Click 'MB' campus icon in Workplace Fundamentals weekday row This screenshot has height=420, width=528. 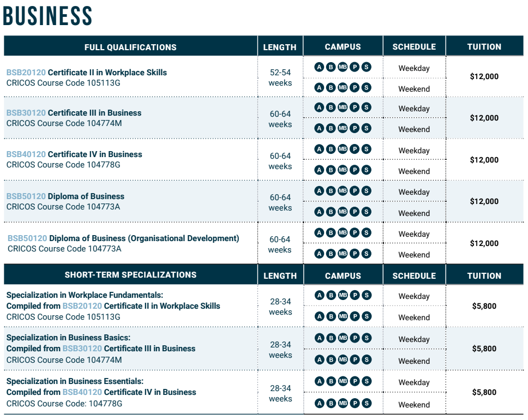[x=343, y=296]
